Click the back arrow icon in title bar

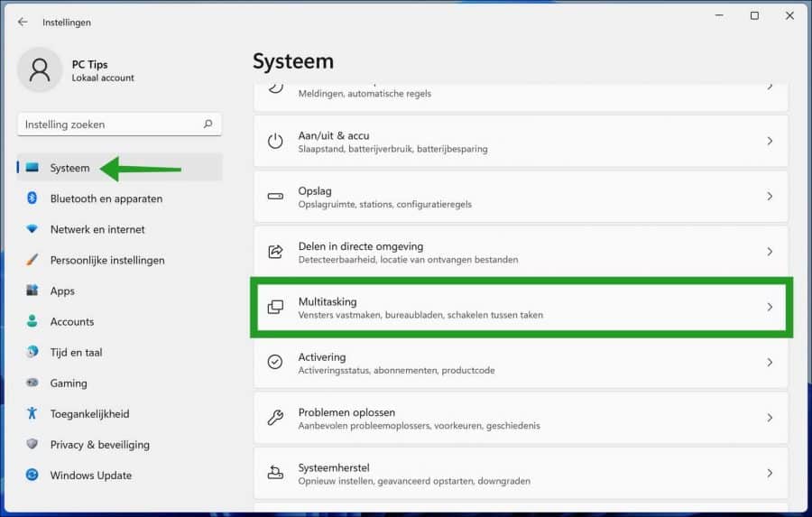click(x=23, y=22)
